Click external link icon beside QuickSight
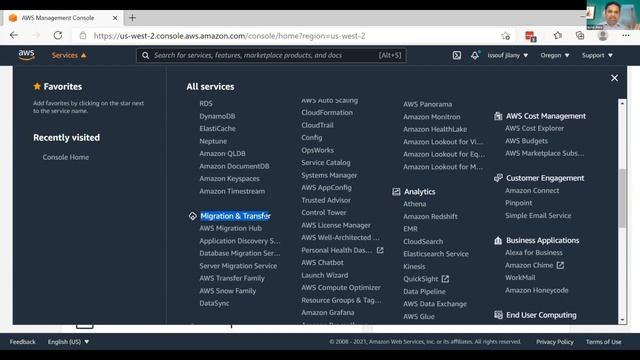Screen dimensions: 640x360 click(445, 279)
